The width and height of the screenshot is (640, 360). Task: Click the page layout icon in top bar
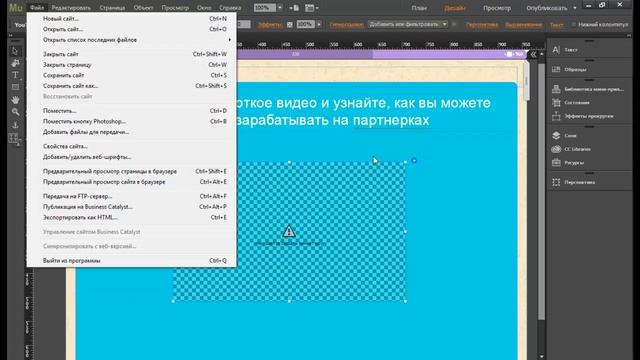(294, 8)
